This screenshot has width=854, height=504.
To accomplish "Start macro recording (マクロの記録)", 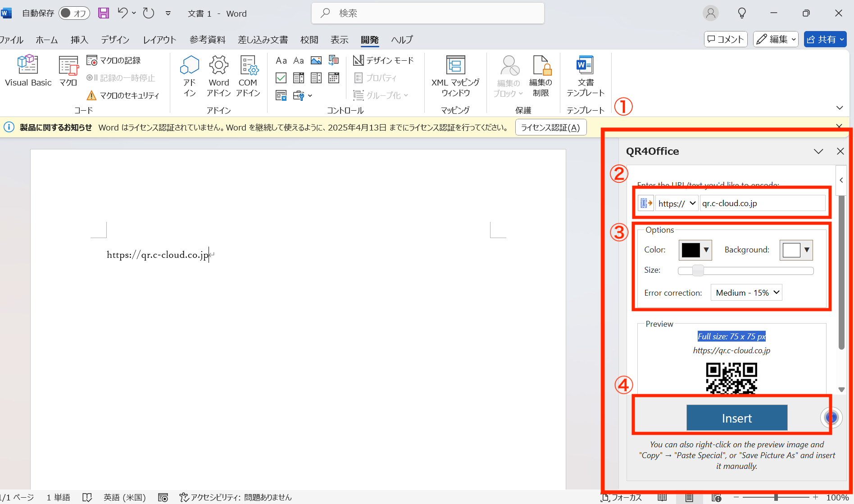I will click(x=114, y=60).
